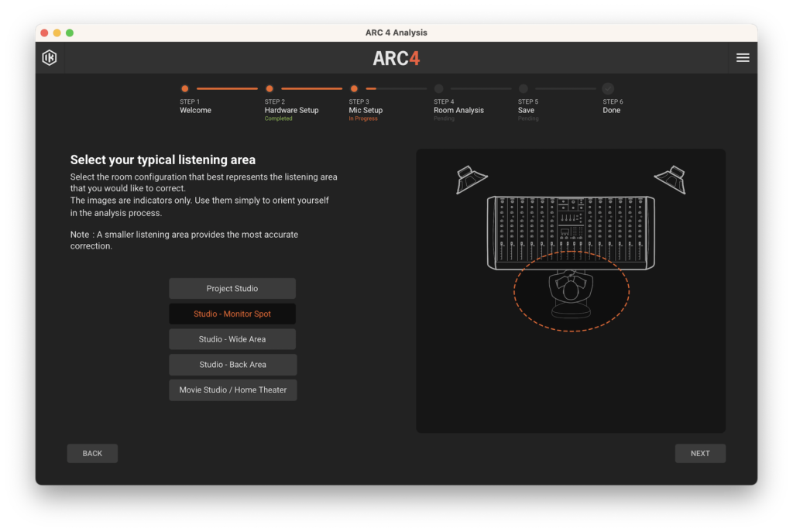Click the ARC4 logo title
The height and width of the screenshot is (532, 793).
396,59
